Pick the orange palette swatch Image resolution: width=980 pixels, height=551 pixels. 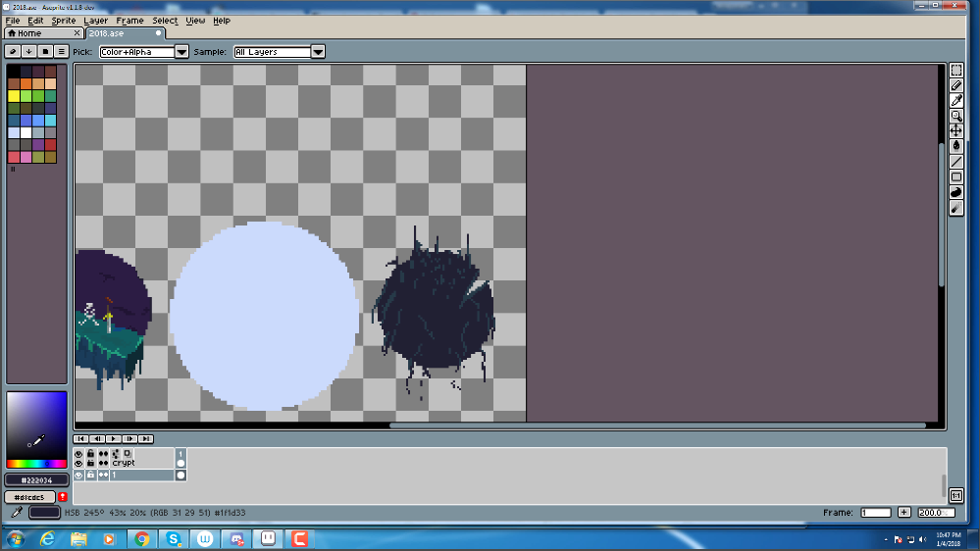[26, 83]
